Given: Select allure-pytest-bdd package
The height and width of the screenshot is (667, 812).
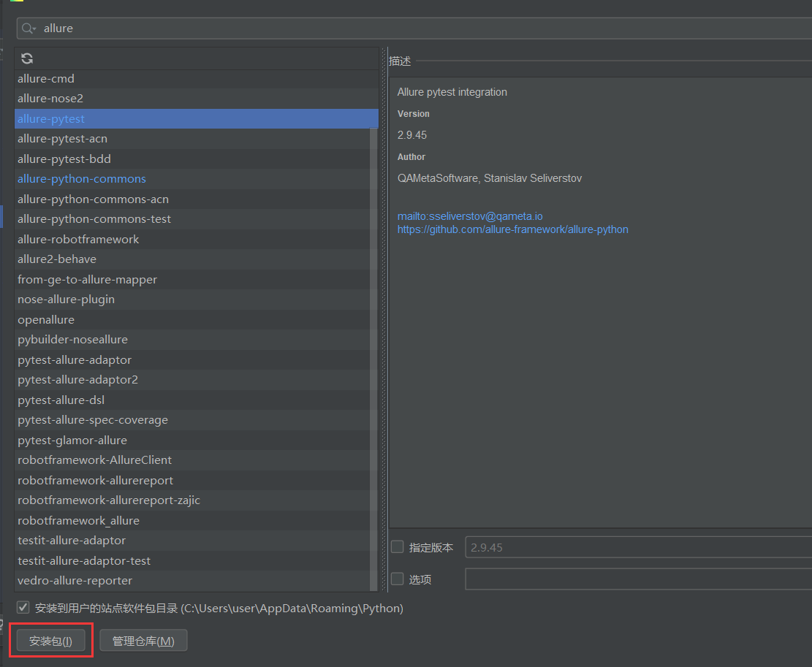Looking at the screenshot, I should [x=193, y=159].
